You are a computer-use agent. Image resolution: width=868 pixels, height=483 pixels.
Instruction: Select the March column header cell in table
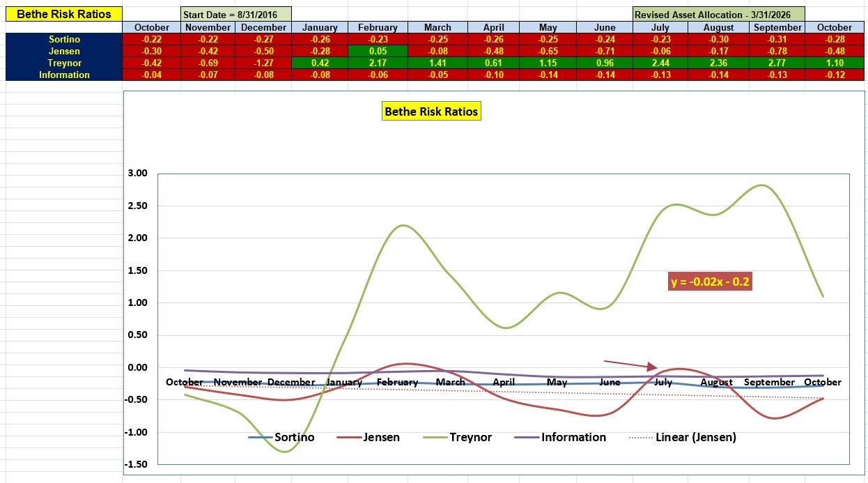[437, 27]
